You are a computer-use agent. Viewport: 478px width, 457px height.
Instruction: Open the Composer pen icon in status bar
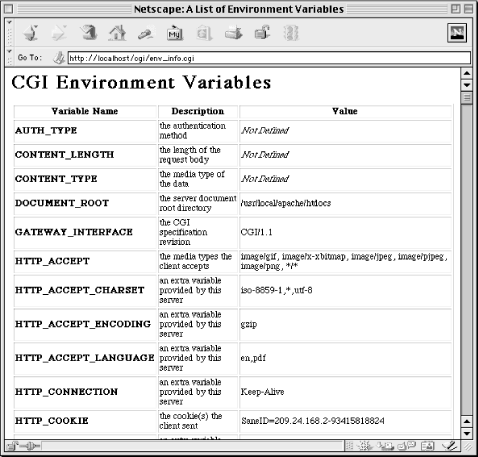click(x=449, y=445)
